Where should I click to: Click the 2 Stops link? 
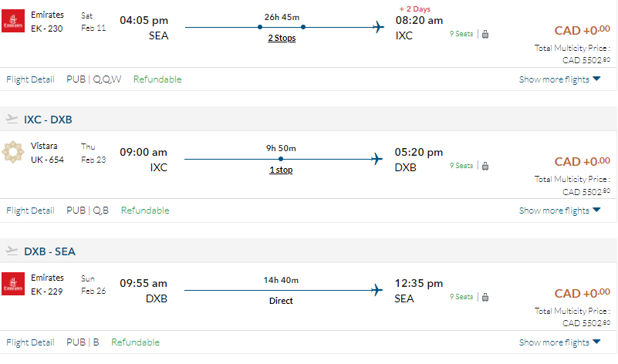pos(281,39)
